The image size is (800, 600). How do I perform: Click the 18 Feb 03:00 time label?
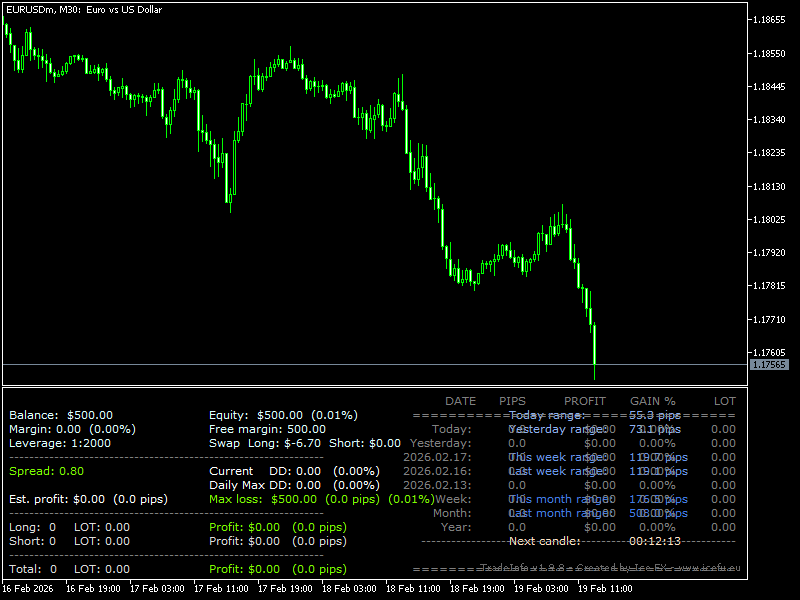click(x=349, y=589)
